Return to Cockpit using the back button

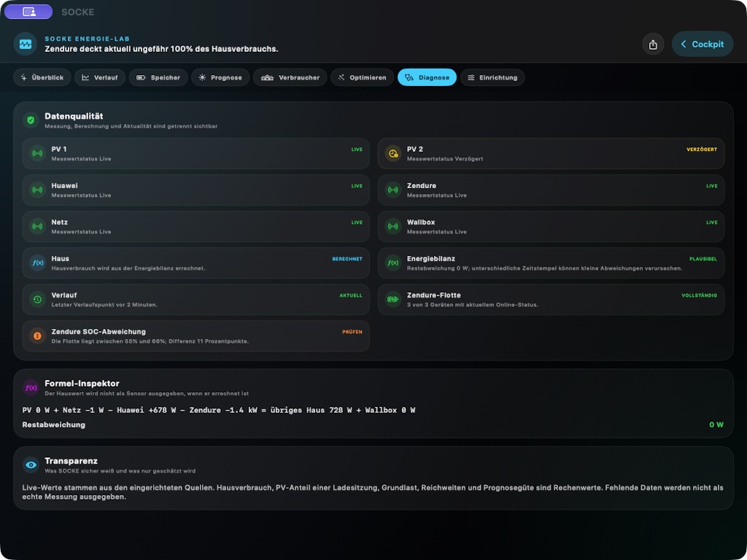703,44
